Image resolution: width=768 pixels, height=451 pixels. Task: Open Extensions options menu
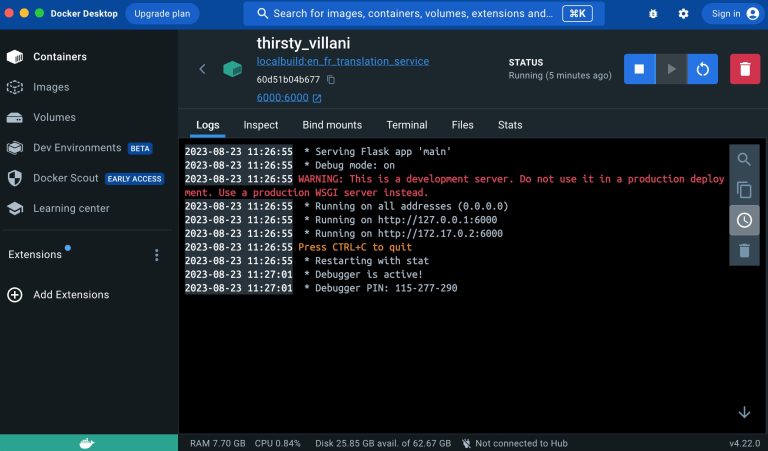click(x=156, y=255)
